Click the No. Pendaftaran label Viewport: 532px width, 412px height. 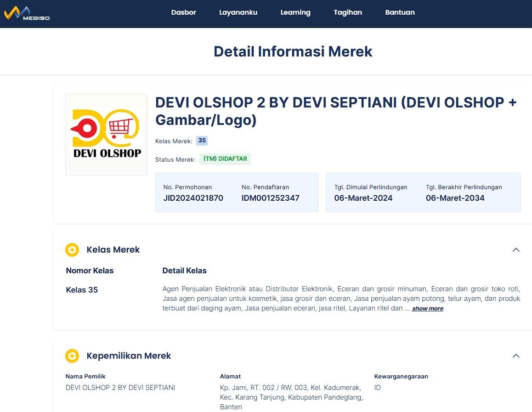(266, 187)
